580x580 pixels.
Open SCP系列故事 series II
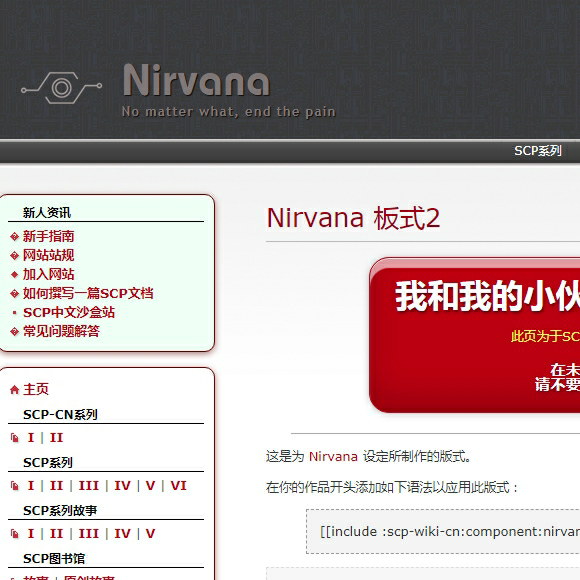pos(56,534)
